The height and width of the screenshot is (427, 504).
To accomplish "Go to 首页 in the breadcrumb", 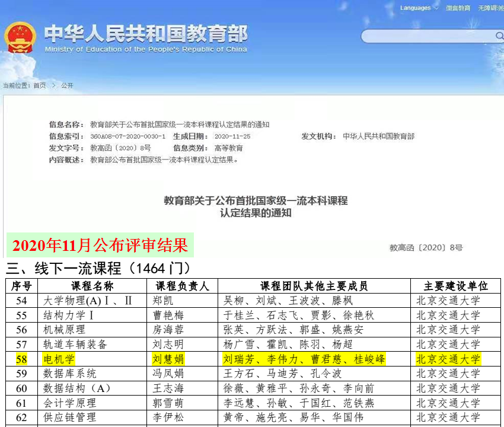I will (x=39, y=85).
